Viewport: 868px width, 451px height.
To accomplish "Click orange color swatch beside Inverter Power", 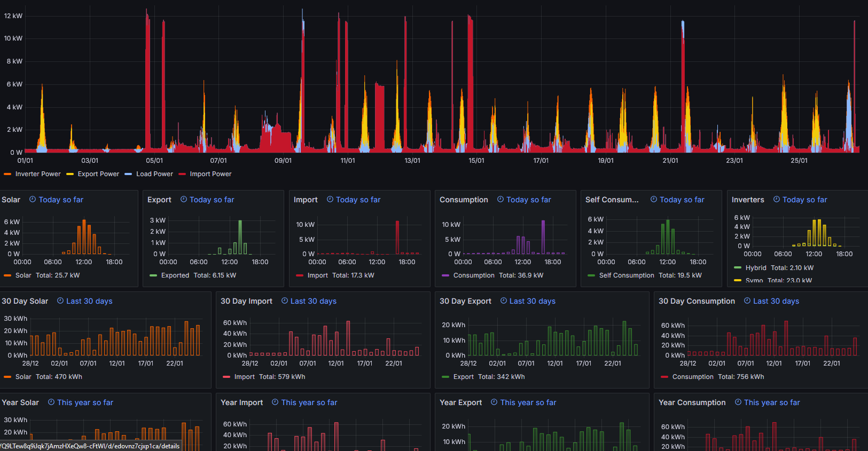I will pos(7,174).
